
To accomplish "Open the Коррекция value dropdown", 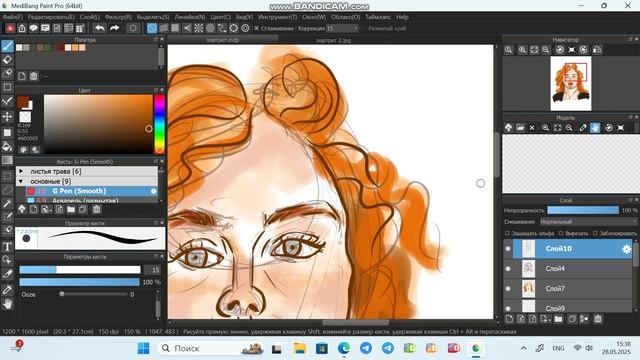I will point(342,28).
